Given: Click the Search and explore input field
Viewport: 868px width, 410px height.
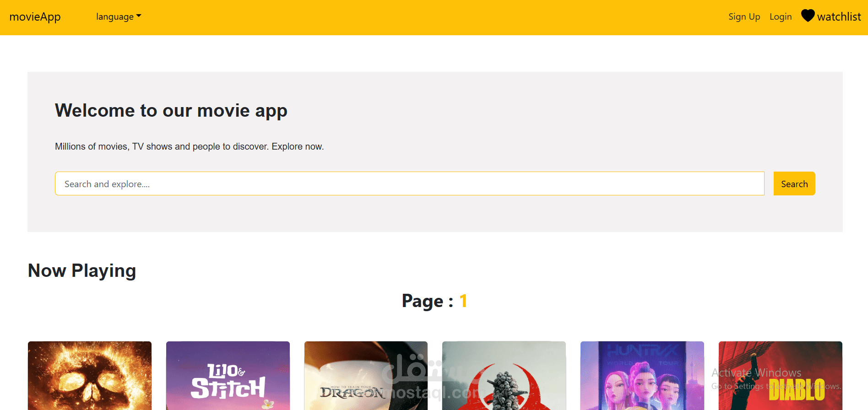Looking at the screenshot, I should click(x=409, y=183).
